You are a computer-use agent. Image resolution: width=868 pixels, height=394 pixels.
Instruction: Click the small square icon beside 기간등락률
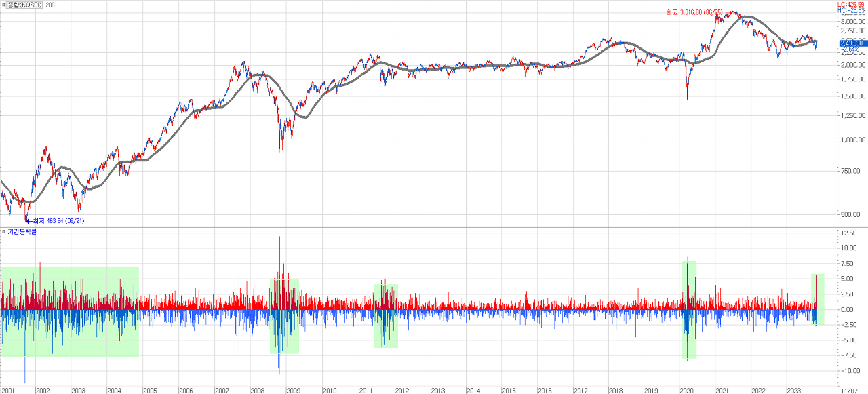3,232
